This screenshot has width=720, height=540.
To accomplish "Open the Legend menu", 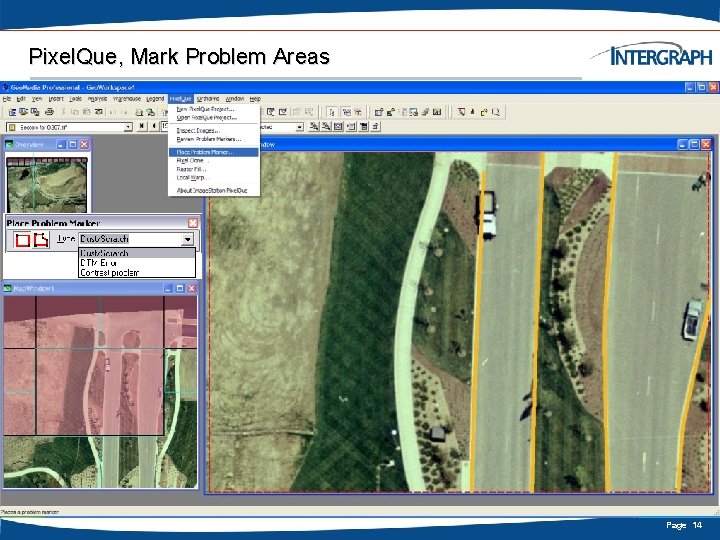I will pos(155,99).
